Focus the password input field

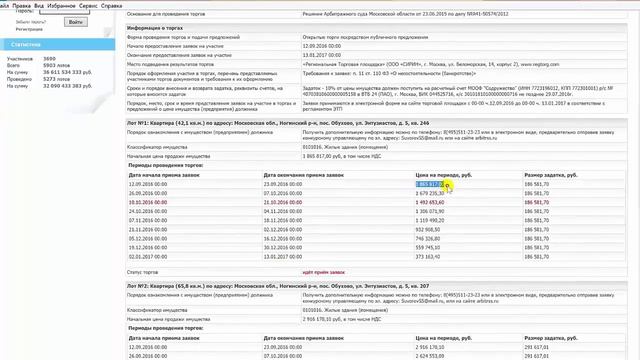point(64,12)
